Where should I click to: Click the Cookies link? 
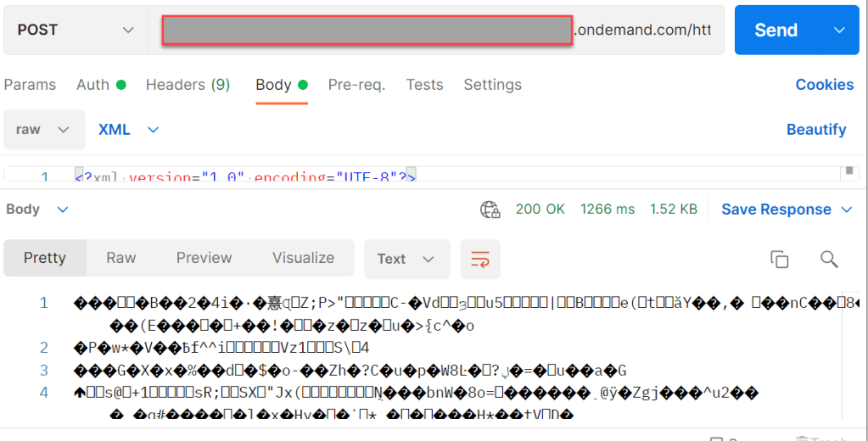(x=824, y=85)
